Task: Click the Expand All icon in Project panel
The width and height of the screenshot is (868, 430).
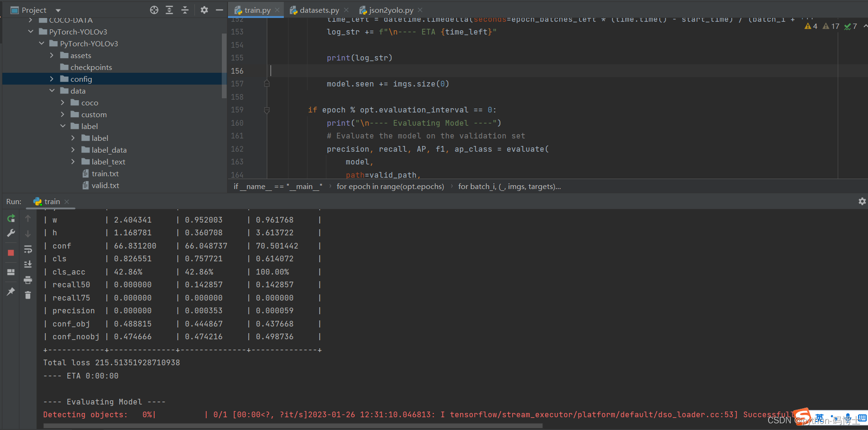Action: tap(169, 10)
